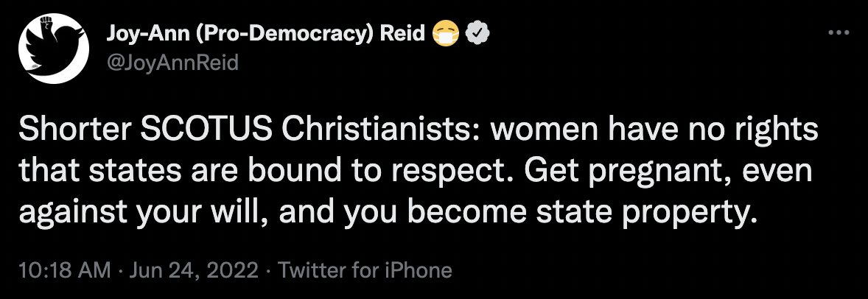The height and width of the screenshot is (299, 868).
Task: Click the first line of tweet text
Action: click(x=418, y=131)
